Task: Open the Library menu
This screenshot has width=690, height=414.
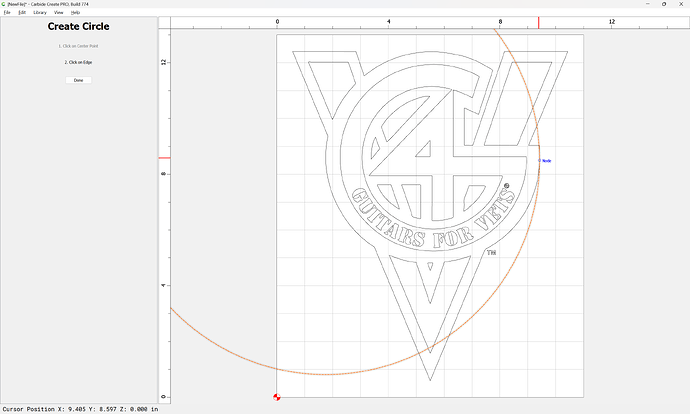Action: coord(40,12)
